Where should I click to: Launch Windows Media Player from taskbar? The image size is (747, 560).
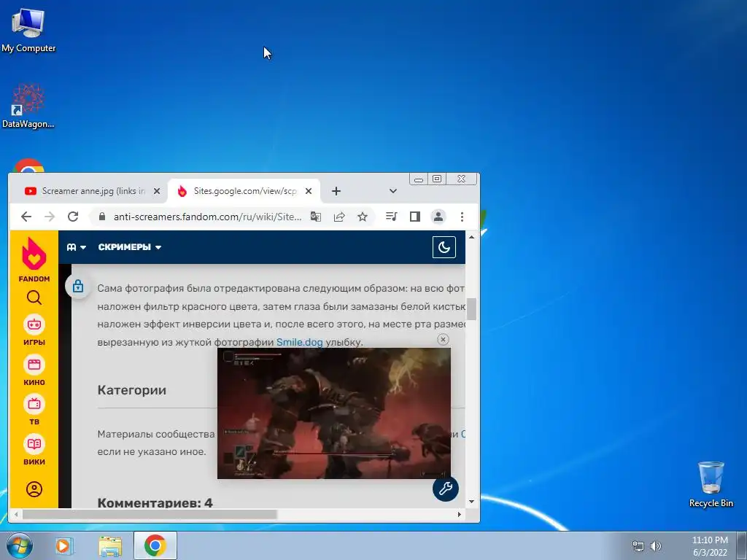click(x=63, y=545)
